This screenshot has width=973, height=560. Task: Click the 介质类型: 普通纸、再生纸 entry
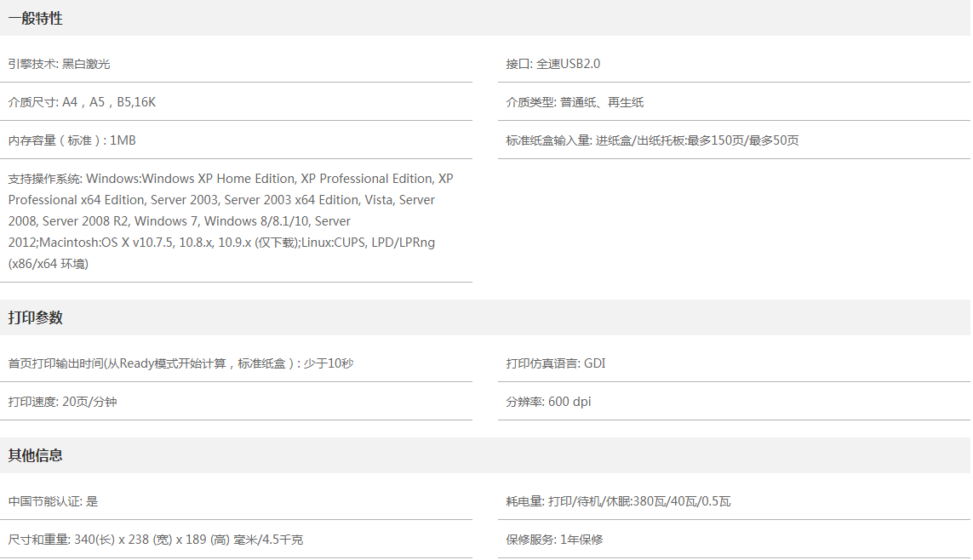pyautogui.click(x=575, y=102)
